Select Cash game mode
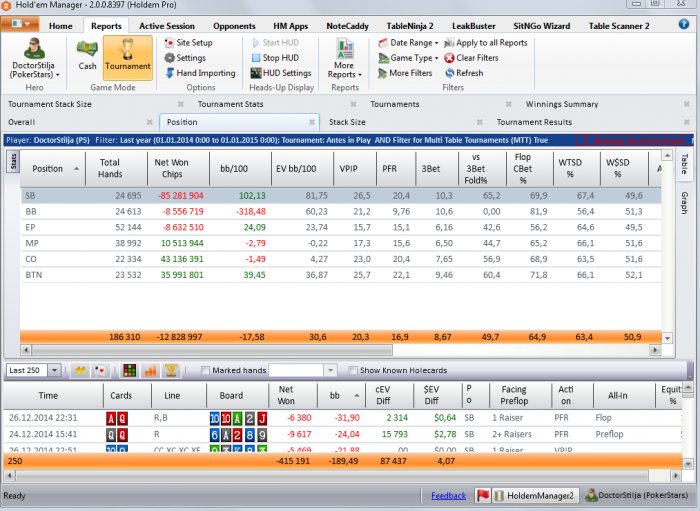This screenshot has height=511, width=700. tap(88, 56)
